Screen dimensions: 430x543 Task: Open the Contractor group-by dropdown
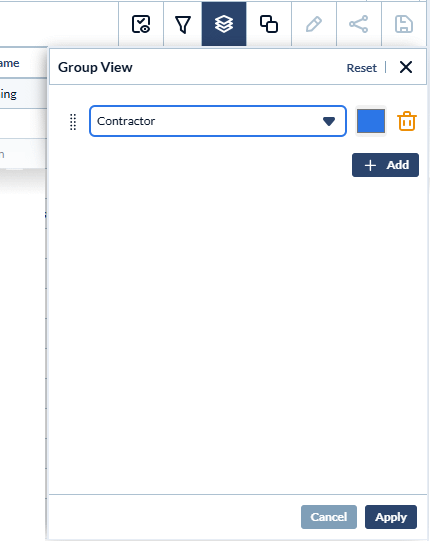coord(218,121)
